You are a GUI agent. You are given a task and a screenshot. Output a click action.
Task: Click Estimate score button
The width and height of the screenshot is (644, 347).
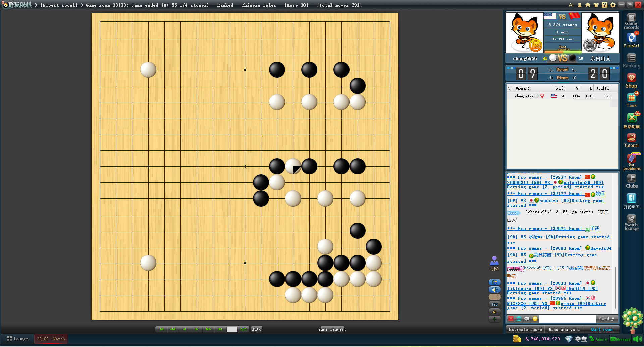(x=525, y=330)
